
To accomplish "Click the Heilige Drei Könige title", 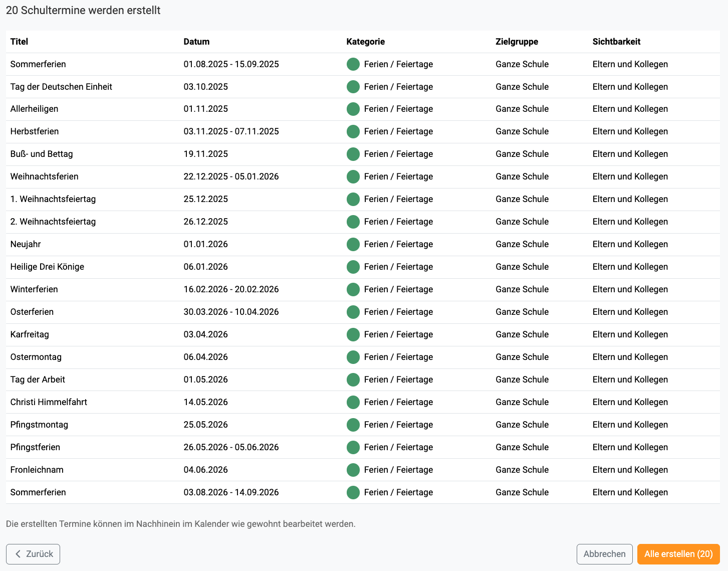I will tap(47, 267).
